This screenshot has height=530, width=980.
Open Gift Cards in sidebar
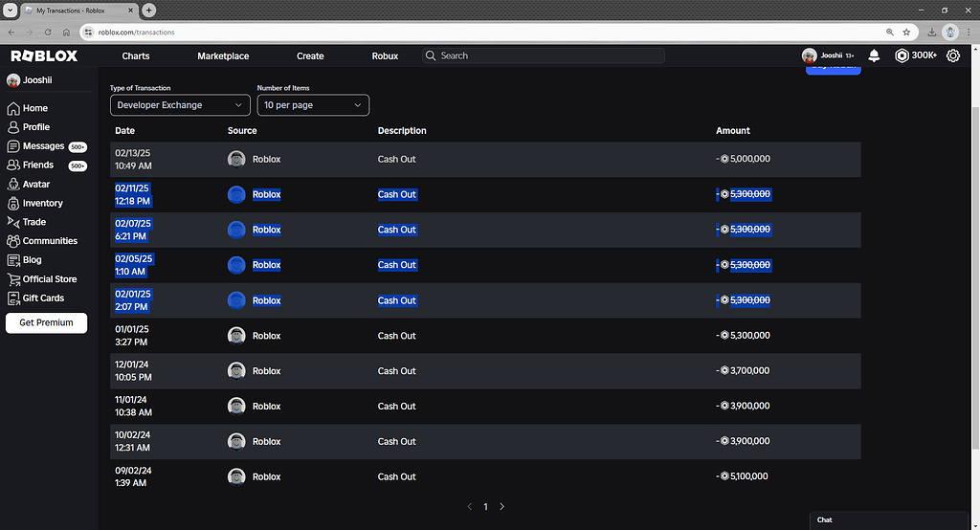[43, 298]
